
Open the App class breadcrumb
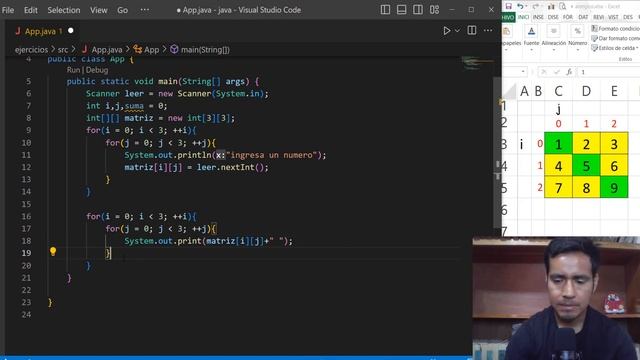146,50
